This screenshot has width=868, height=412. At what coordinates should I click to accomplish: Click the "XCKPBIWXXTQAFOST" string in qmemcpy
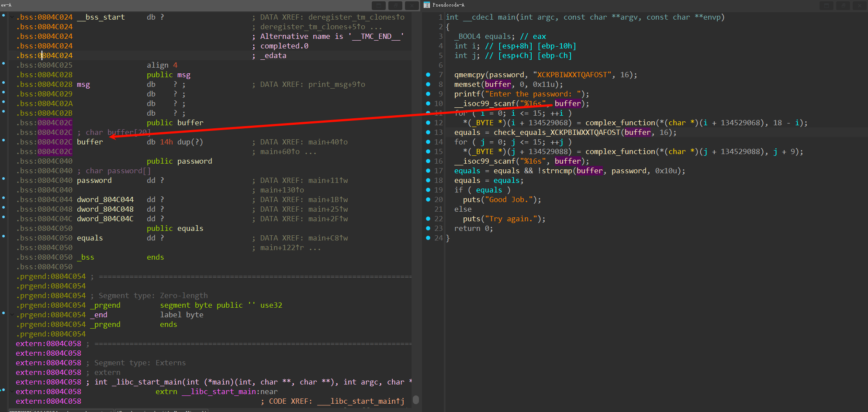(572, 75)
